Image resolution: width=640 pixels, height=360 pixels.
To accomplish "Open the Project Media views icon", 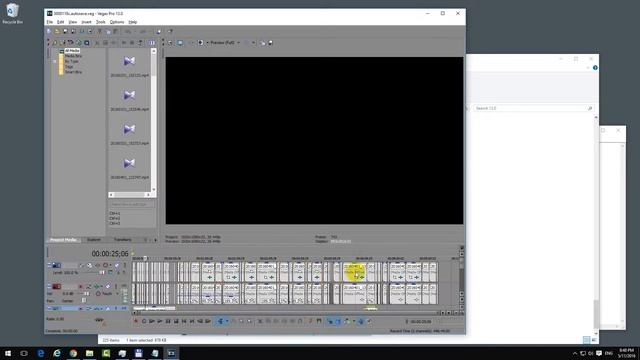I will 152,42.
